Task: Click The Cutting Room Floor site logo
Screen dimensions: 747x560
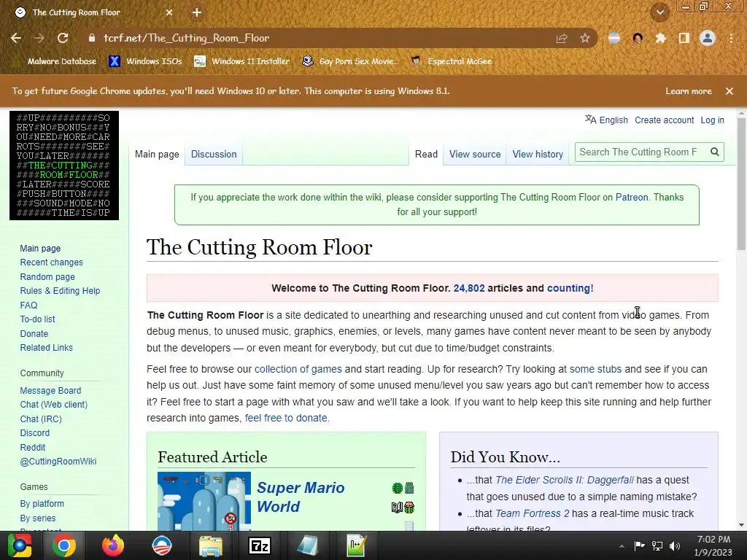Action: (x=64, y=166)
